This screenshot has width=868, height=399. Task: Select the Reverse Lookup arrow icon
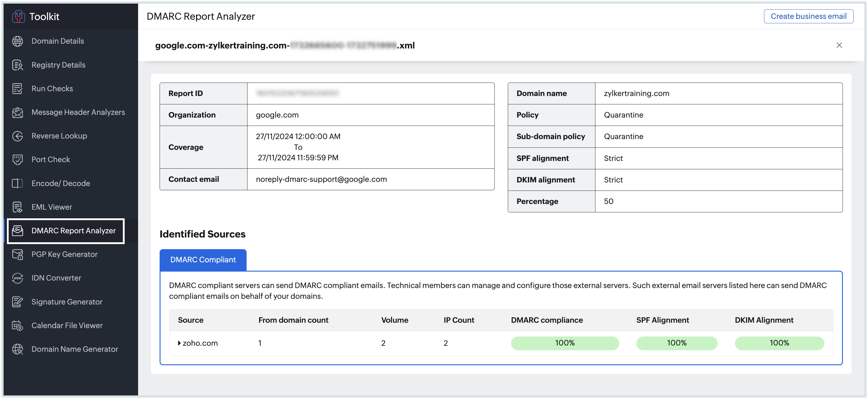point(17,135)
